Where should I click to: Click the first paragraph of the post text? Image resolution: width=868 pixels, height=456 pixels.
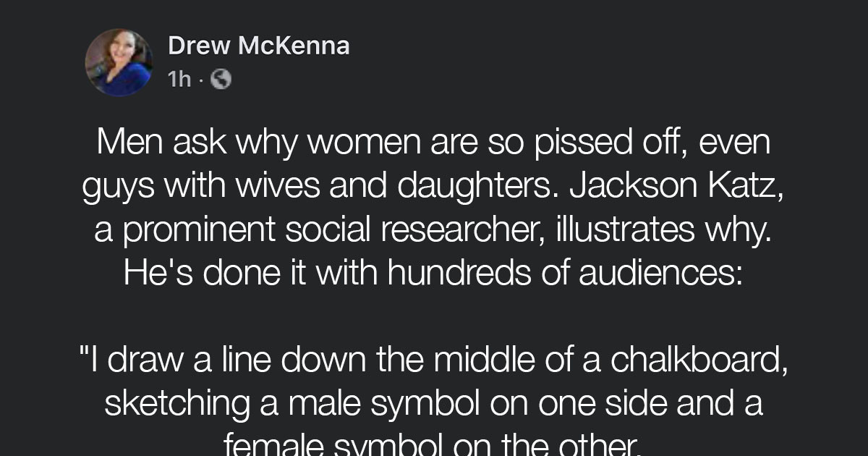[434, 206]
